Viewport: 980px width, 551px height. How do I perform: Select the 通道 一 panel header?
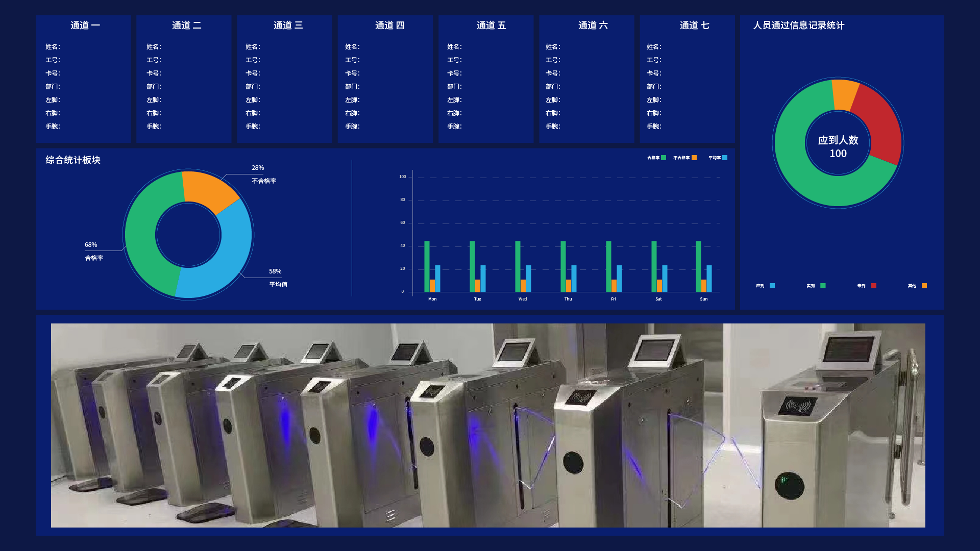point(85,26)
